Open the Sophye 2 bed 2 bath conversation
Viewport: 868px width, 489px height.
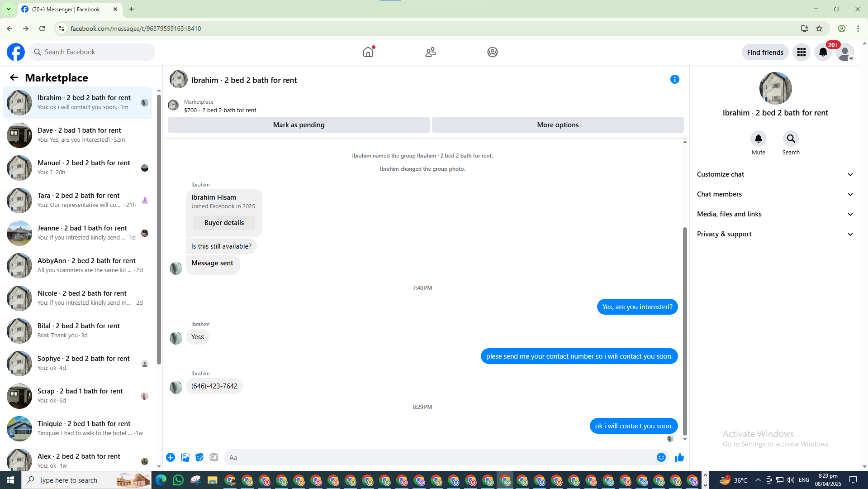(78, 364)
